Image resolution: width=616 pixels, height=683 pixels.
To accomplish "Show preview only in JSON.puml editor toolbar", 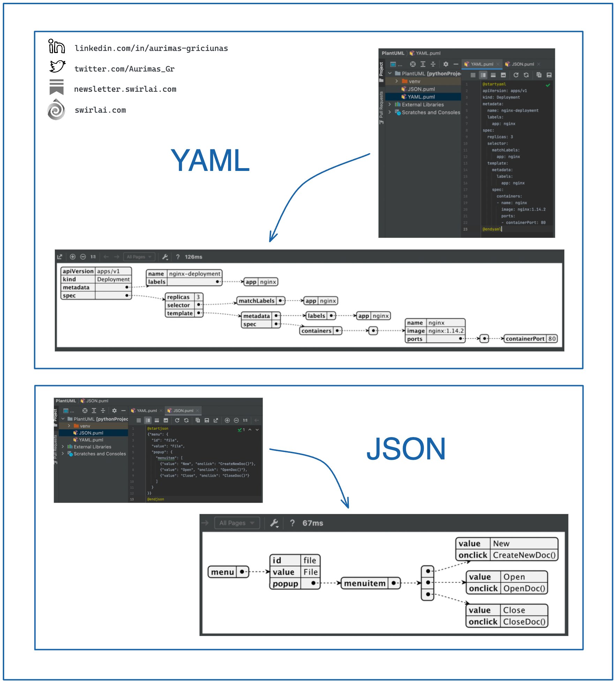I will click(x=157, y=420).
